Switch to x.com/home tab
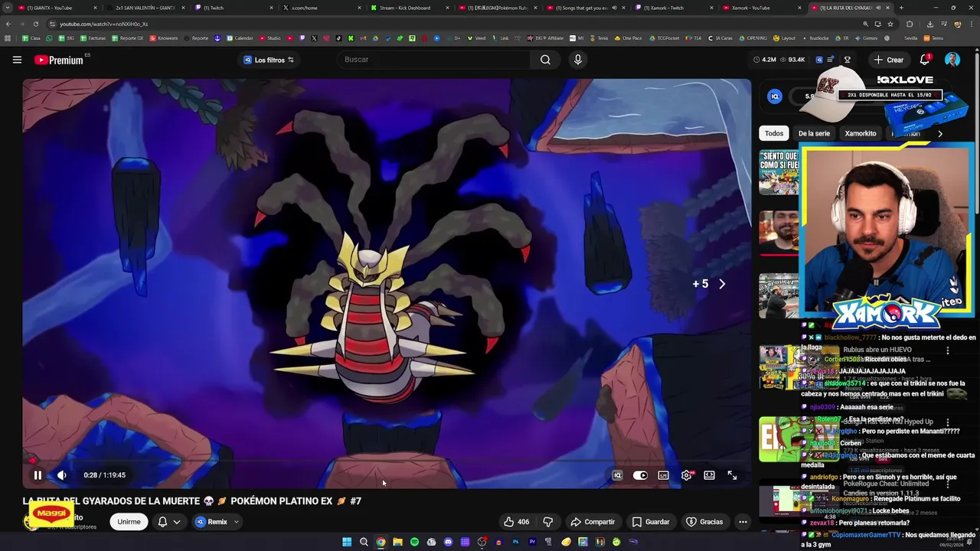The image size is (980, 551). pyautogui.click(x=322, y=8)
